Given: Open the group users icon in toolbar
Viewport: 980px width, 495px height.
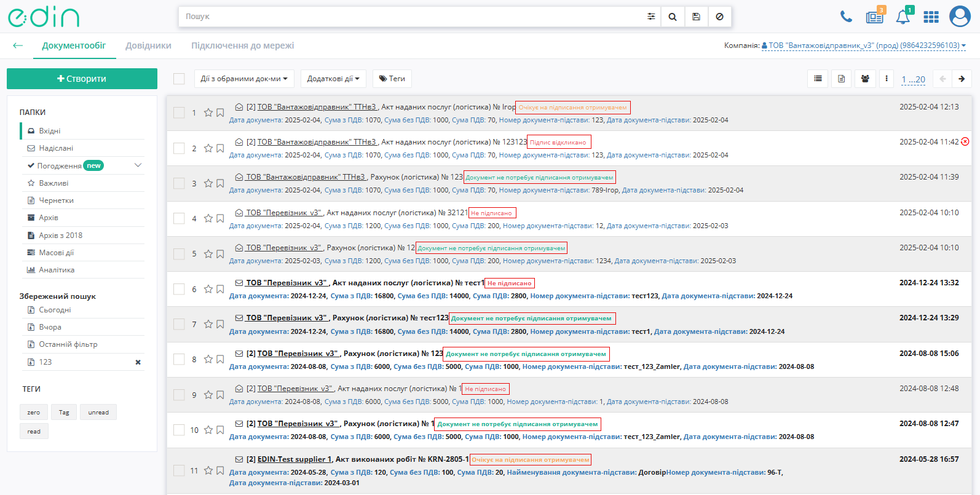Looking at the screenshot, I should [x=865, y=79].
